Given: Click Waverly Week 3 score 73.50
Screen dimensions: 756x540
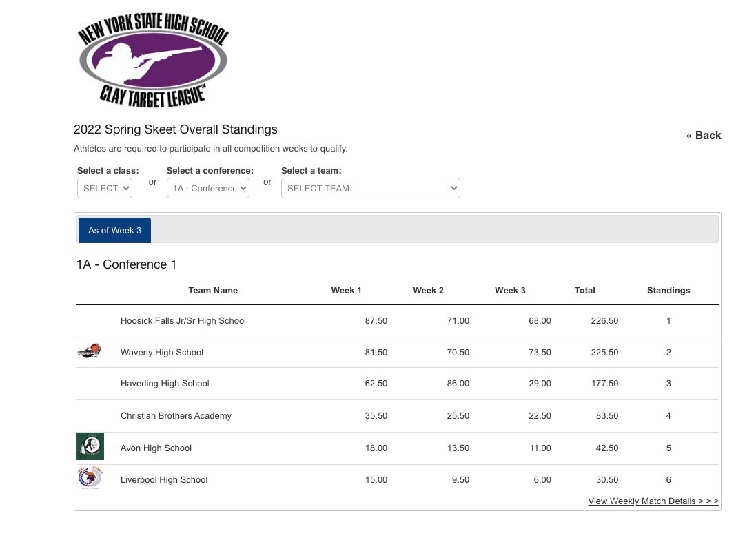Looking at the screenshot, I should tap(540, 353).
